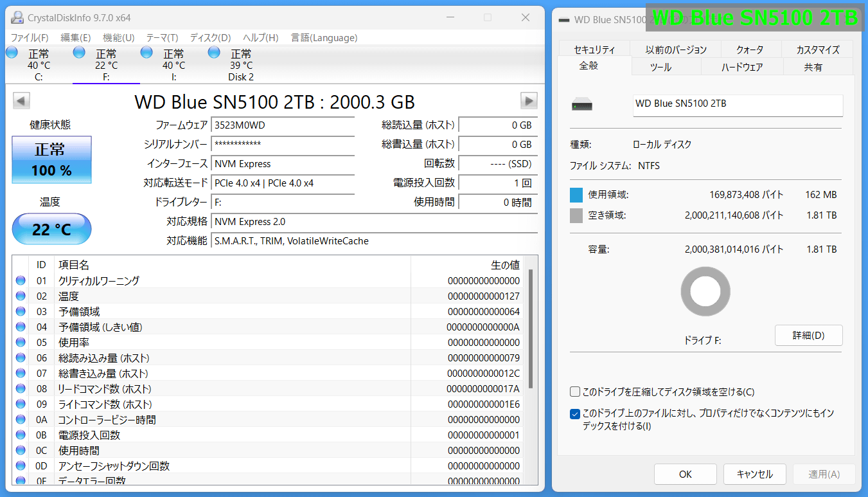The height and width of the screenshot is (497, 868).
Task: Open ディスク(D) menu
Action: pyautogui.click(x=211, y=38)
